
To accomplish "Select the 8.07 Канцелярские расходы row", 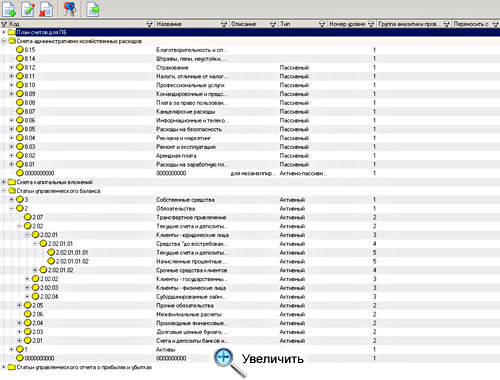I will pyautogui.click(x=250, y=111).
